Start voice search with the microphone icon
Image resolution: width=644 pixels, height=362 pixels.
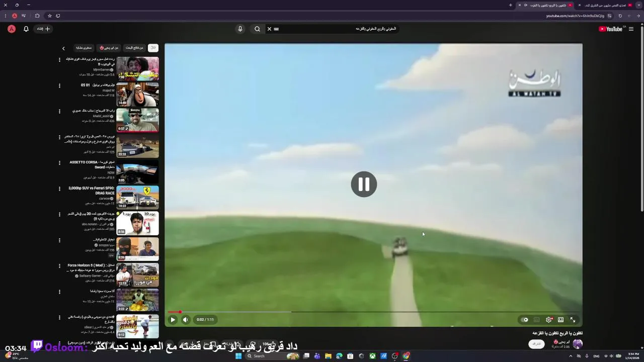tap(240, 29)
